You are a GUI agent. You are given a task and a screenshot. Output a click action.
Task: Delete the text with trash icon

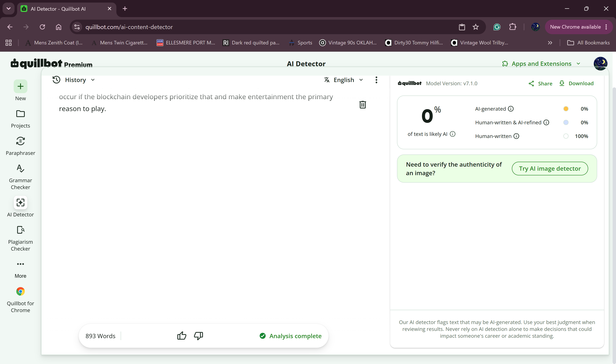[363, 105]
